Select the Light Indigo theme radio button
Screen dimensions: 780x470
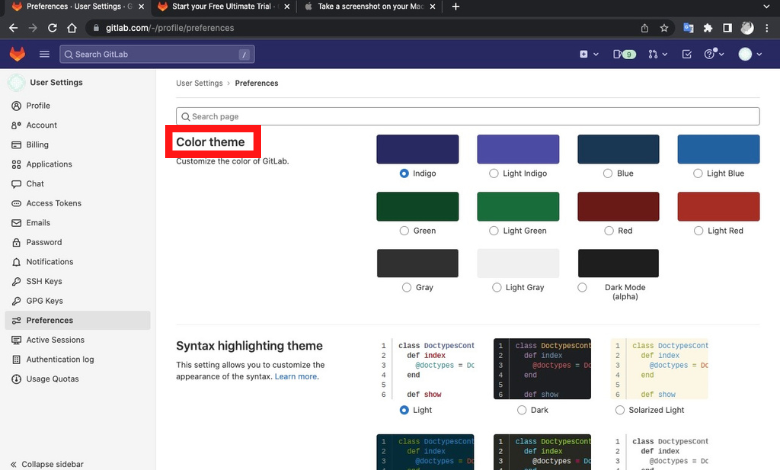[x=493, y=173]
